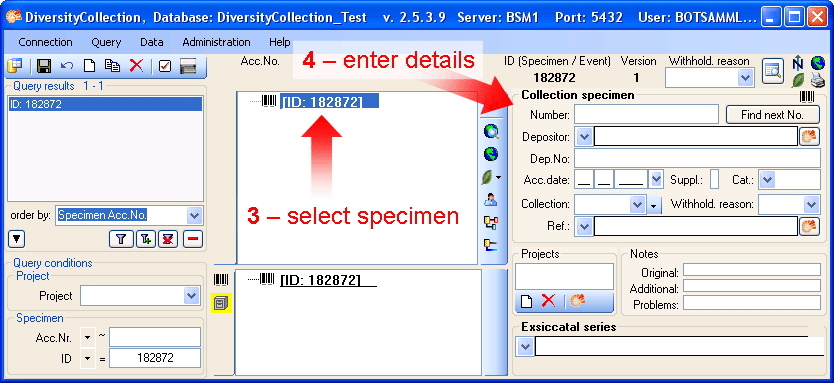Delete specimen using red X in toolbar

pos(137,66)
